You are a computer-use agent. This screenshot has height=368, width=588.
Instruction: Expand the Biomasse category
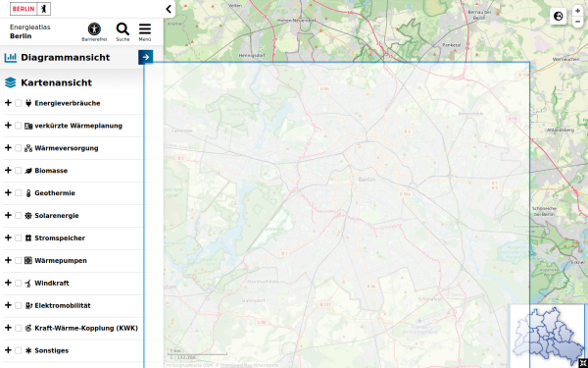click(x=8, y=171)
